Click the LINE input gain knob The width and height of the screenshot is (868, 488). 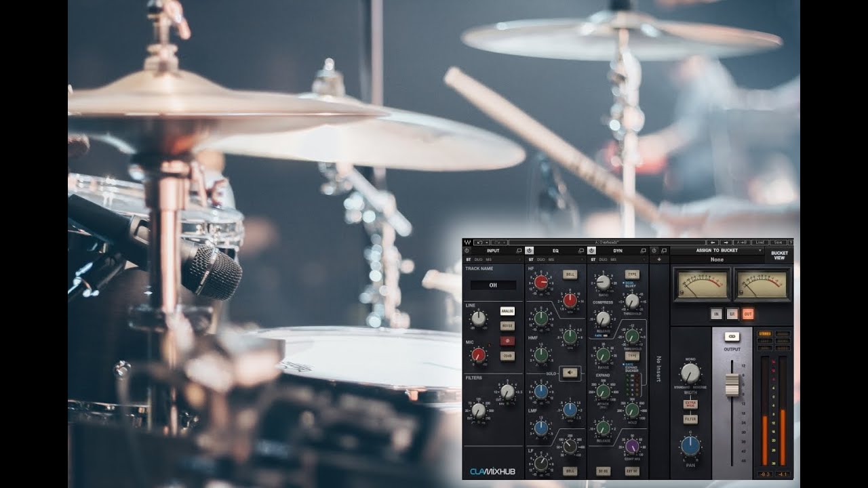tap(479, 319)
